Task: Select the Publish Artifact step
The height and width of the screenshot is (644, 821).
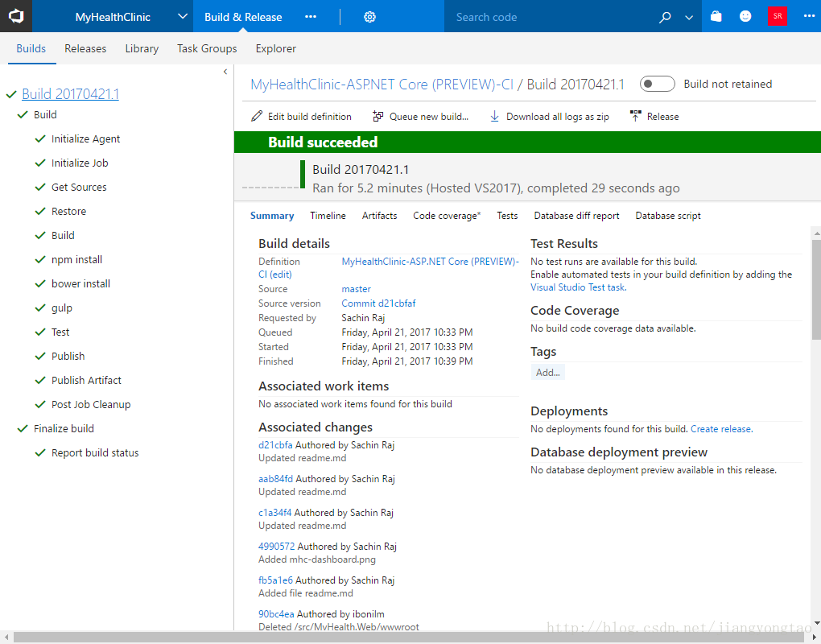Action: (86, 380)
